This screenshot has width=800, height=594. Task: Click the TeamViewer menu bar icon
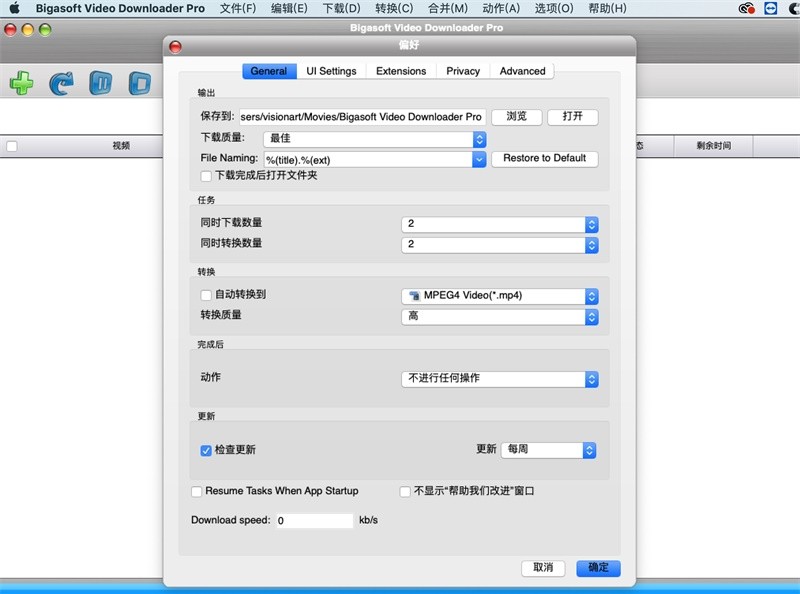pyautogui.click(x=770, y=8)
